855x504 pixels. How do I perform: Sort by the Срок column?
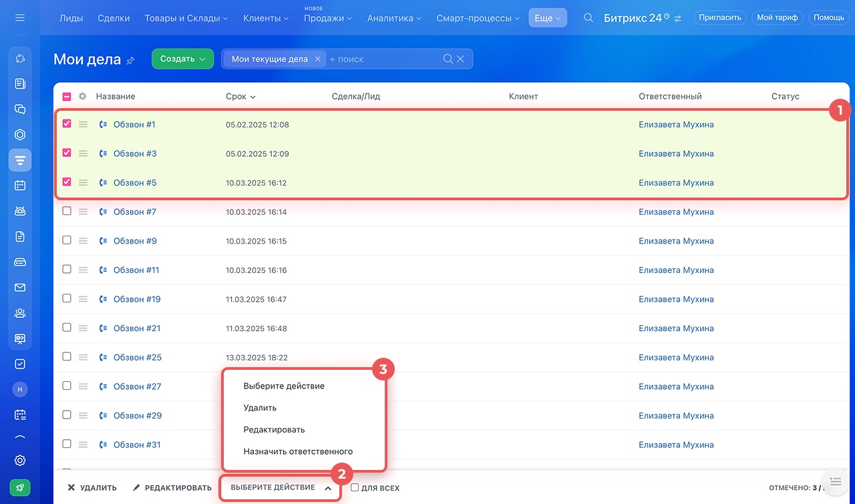point(240,96)
